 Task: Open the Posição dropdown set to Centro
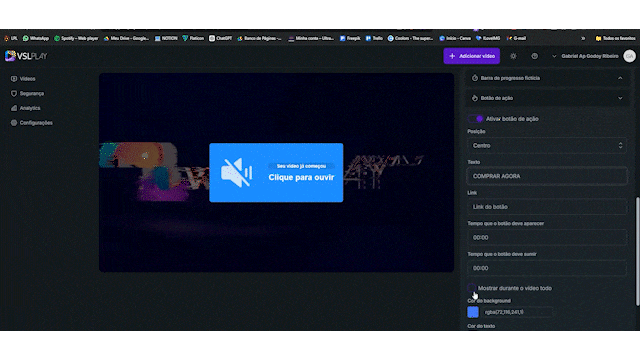(x=547, y=146)
